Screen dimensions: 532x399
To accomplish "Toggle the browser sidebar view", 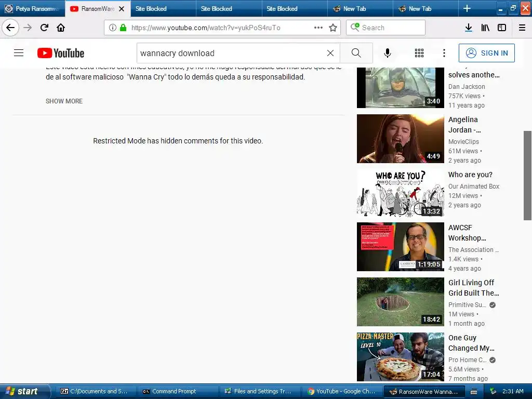I will click(x=502, y=28).
